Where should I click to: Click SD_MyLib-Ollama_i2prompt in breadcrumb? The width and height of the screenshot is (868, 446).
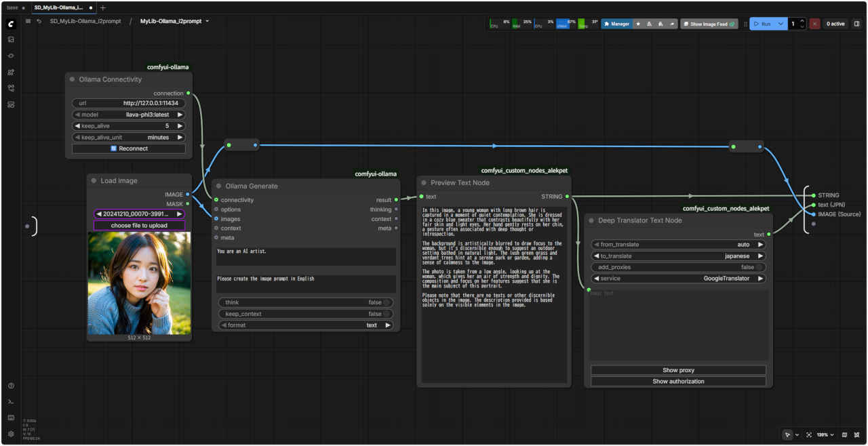(85, 22)
